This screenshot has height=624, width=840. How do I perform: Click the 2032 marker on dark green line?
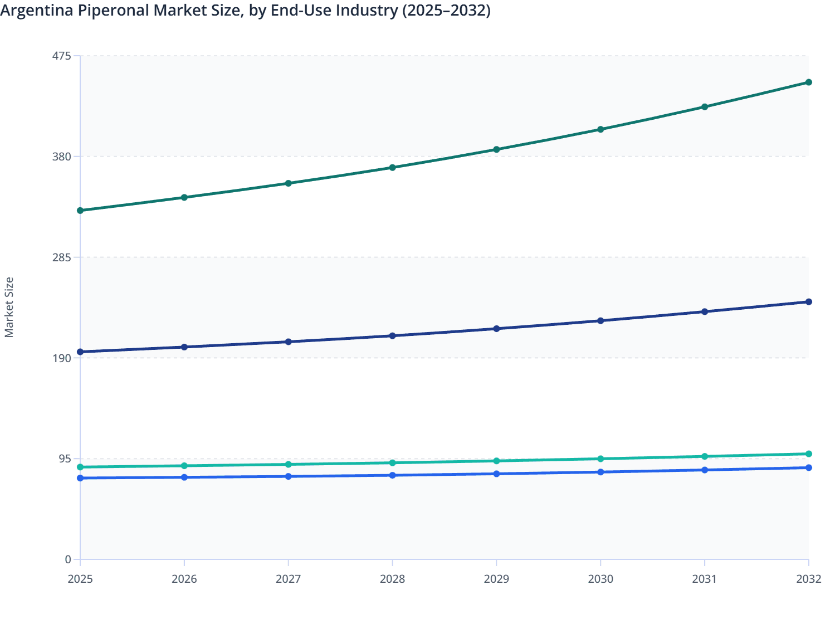[809, 82]
